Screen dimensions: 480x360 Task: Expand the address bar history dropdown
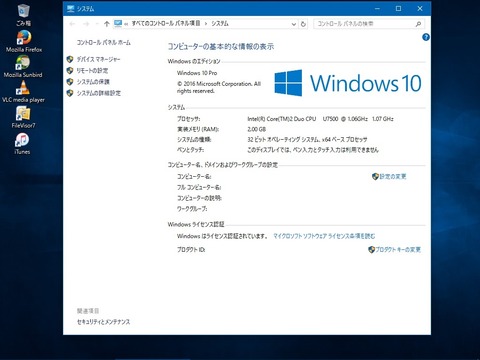294,24
